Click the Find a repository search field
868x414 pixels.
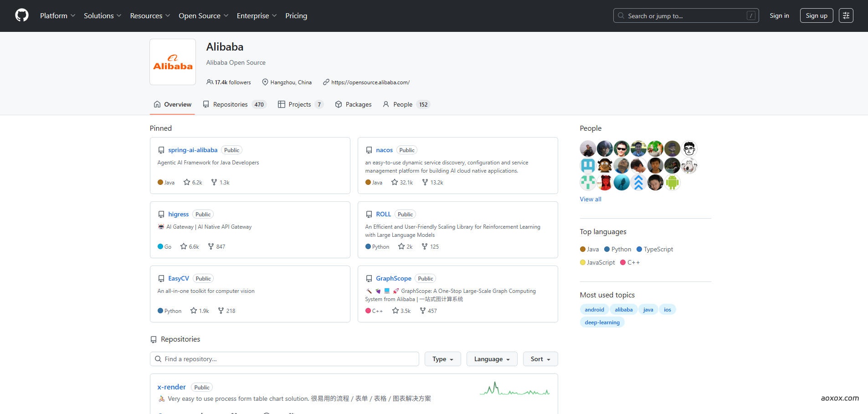click(284, 359)
